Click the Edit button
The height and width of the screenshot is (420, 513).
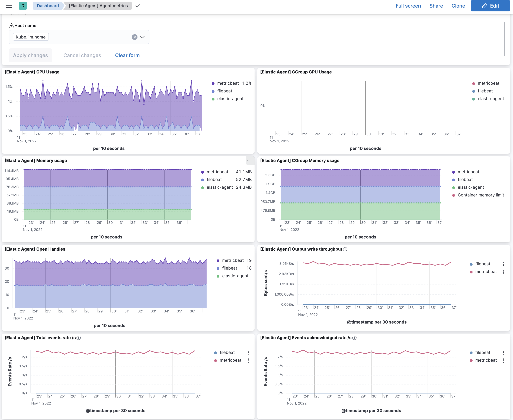coord(490,6)
